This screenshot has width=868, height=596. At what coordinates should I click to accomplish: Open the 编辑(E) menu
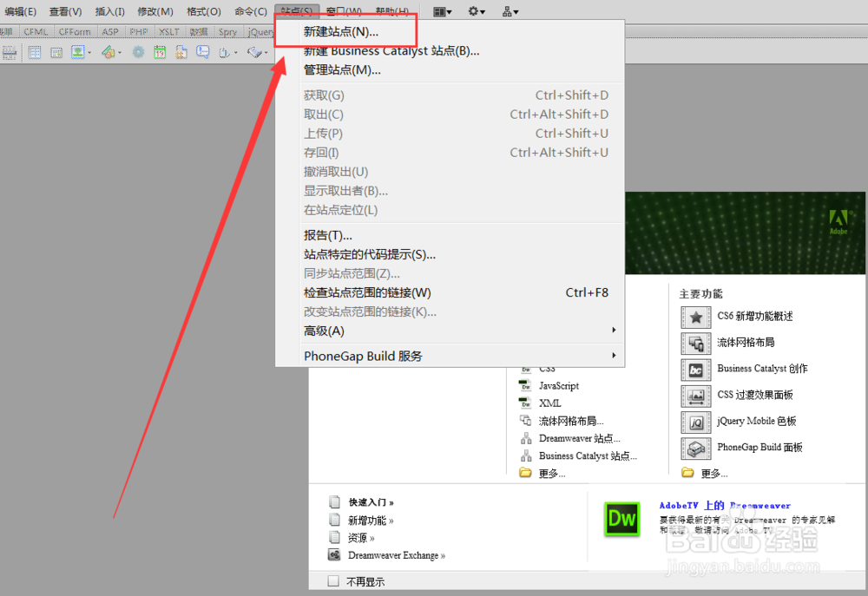pyautogui.click(x=21, y=11)
